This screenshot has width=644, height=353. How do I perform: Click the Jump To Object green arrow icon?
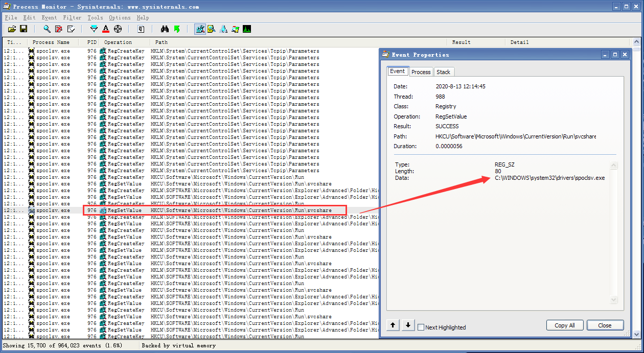pos(177,29)
